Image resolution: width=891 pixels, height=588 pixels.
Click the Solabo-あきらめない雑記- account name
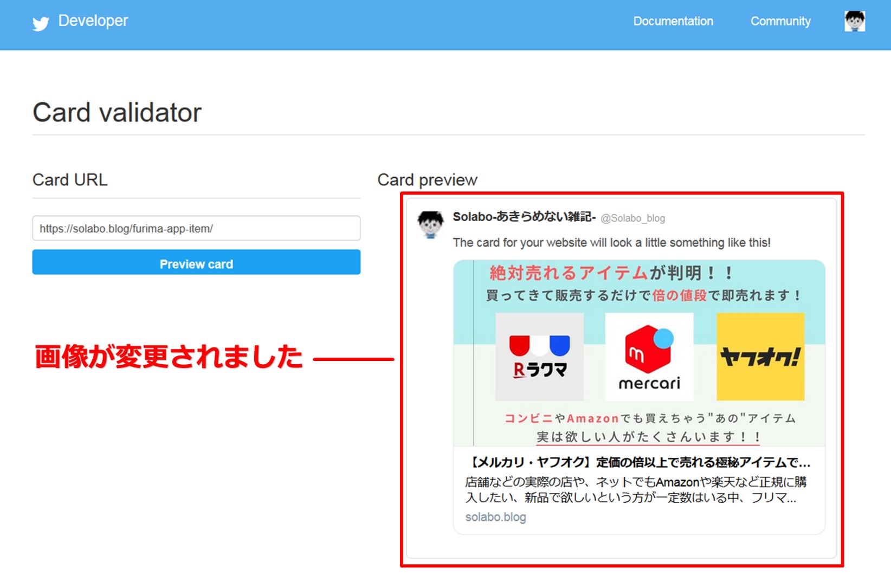point(524,217)
